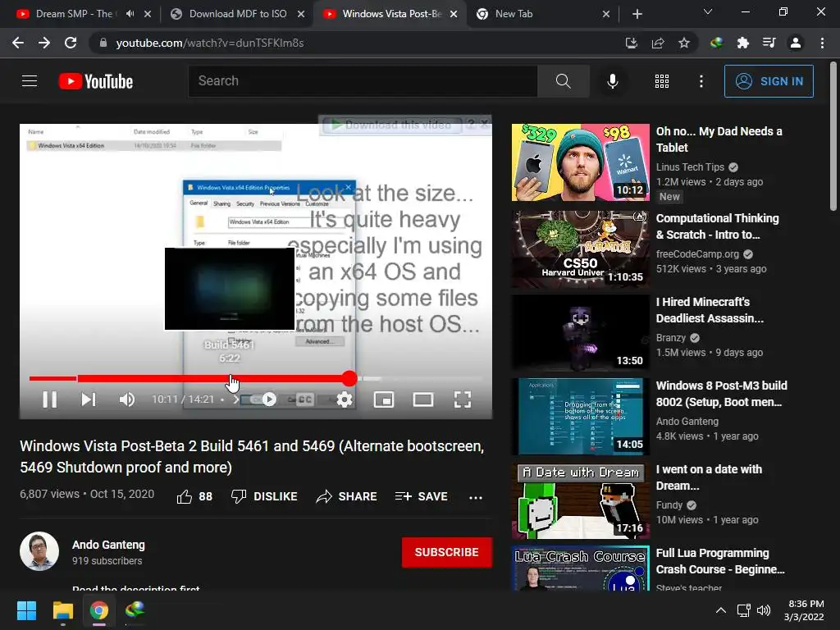Open Chrome three-dot menu
This screenshot has height=630, width=840.
(822, 43)
